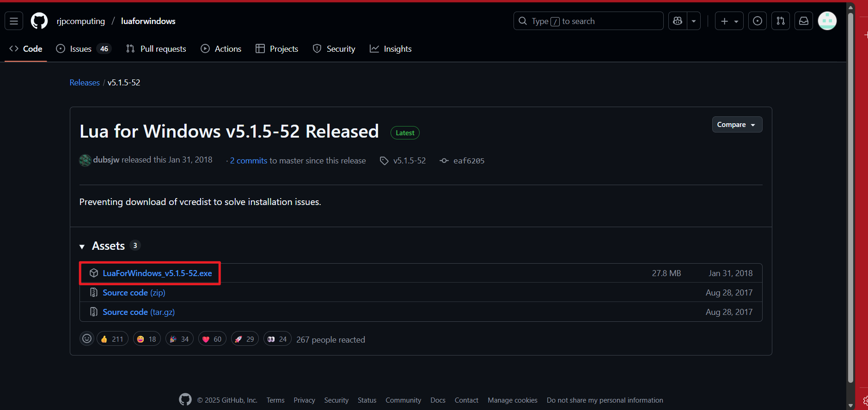Open the footer Privacy link
The width and height of the screenshot is (868, 410).
pos(304,400)
